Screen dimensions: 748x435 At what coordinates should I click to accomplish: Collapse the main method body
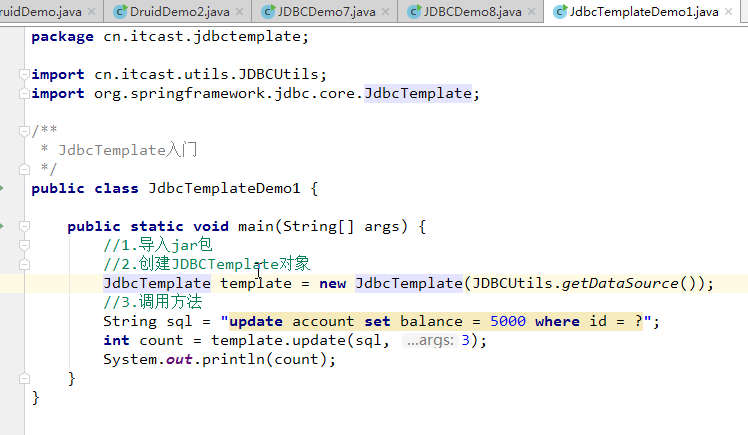pos(24,226)
